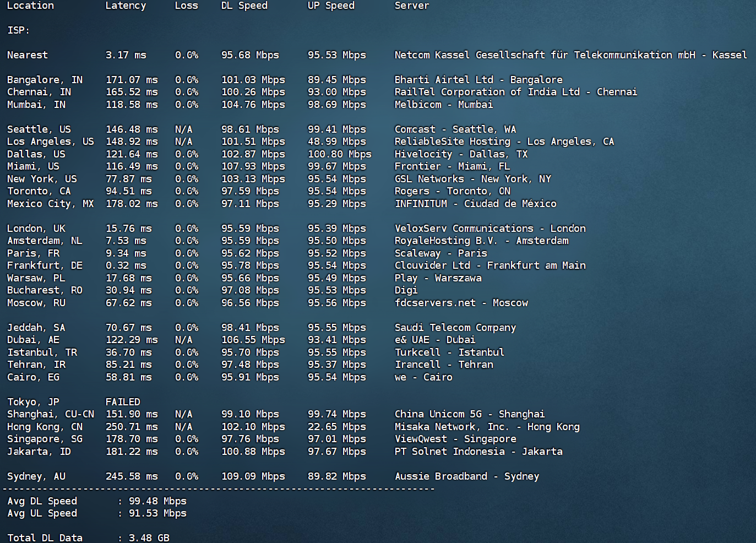Select the "48.99 Mbps" upload speed
Image resolution: width=756 pixels, height=543 pixels.
(x=337, y=142)
